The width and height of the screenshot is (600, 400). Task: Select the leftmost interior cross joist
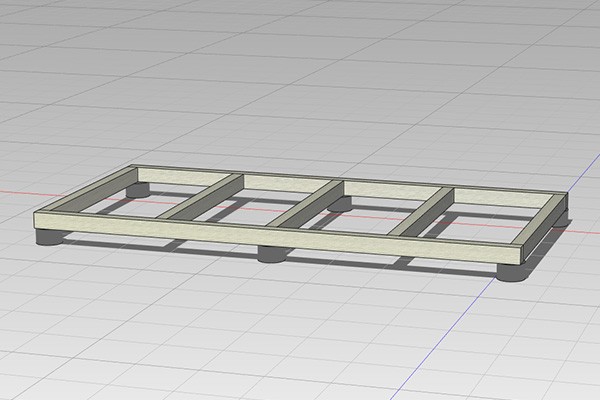tap(203, 196)
